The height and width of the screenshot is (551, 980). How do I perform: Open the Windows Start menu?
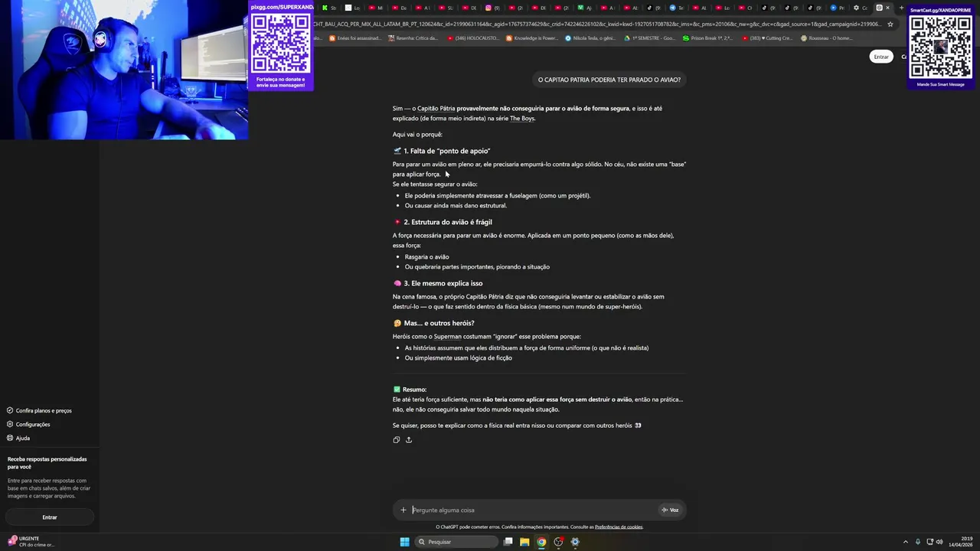tap(404, 542)
